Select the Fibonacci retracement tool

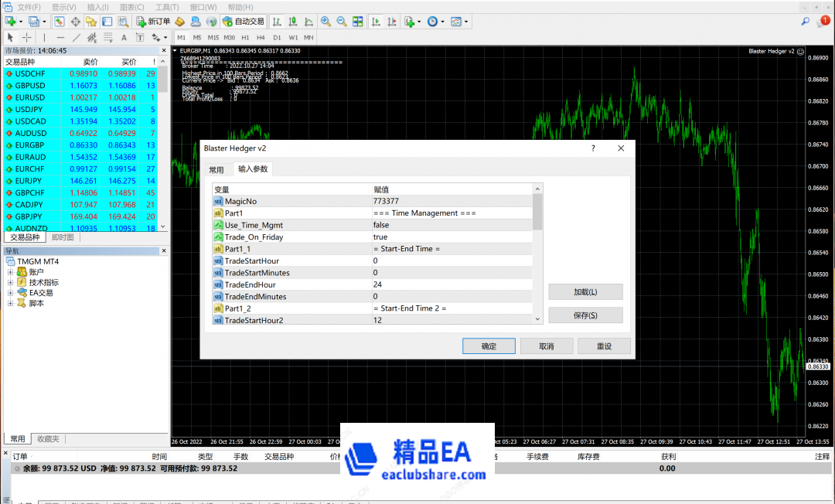click(x=109, y=37)
